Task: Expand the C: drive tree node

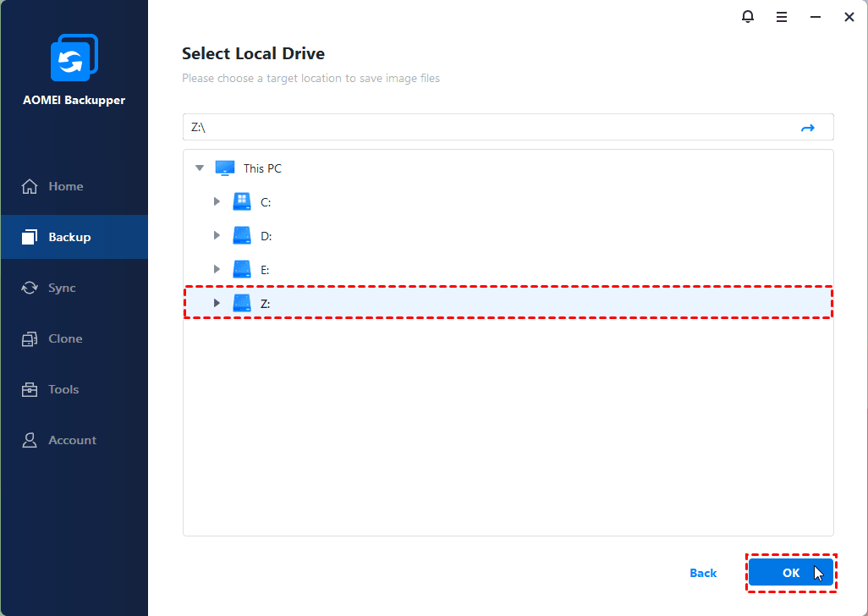Action: (217, 202)
